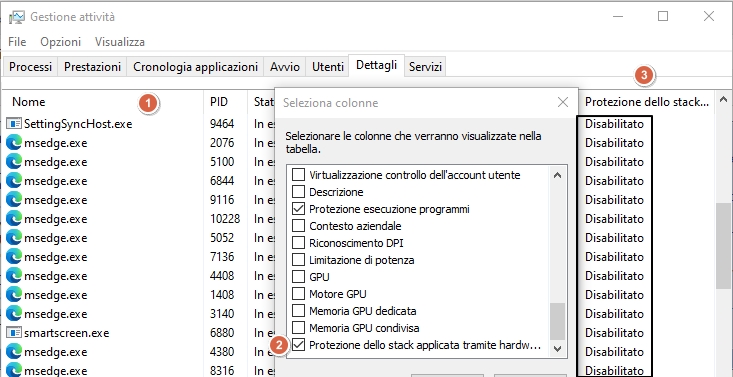
Task: Check Memoria GPU dedicata checkbox
Action: click(x=298, y=311)
